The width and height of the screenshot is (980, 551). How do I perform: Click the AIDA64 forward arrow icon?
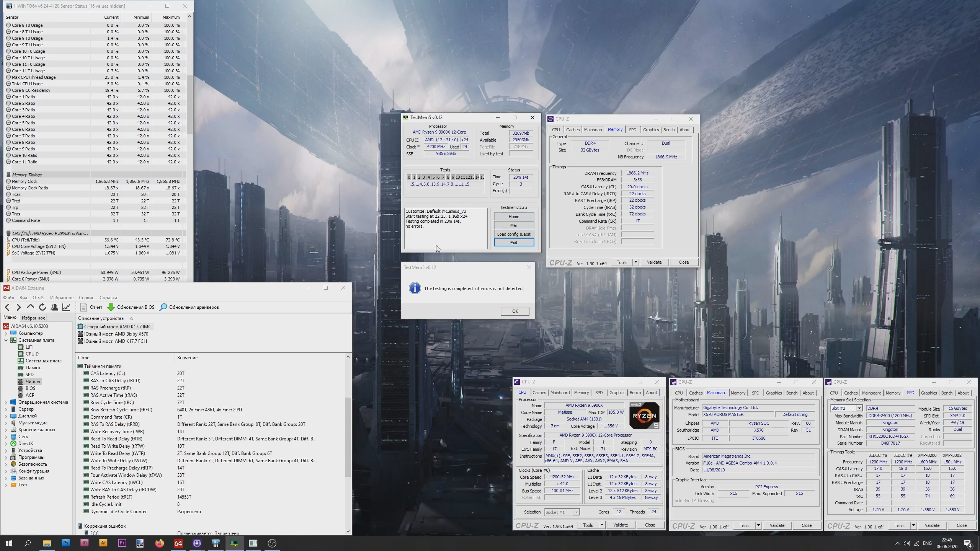18,307
